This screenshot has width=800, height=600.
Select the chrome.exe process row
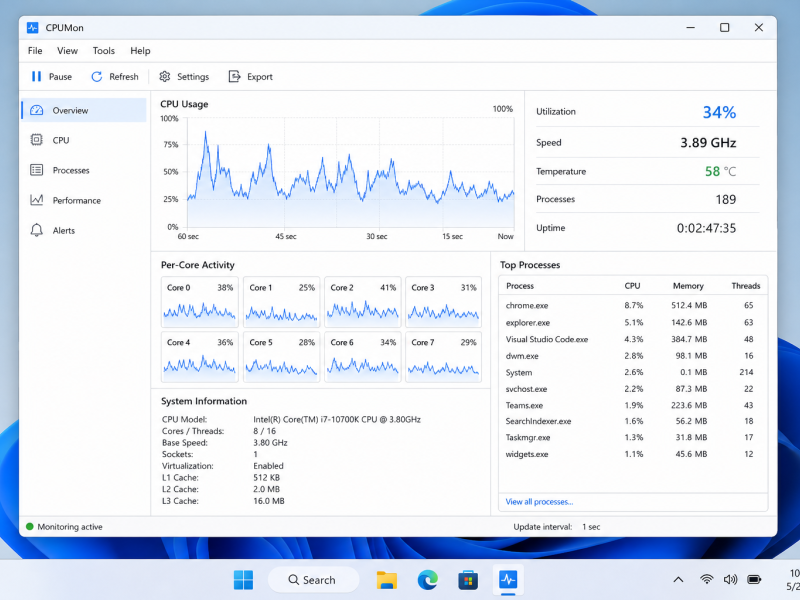633,306
